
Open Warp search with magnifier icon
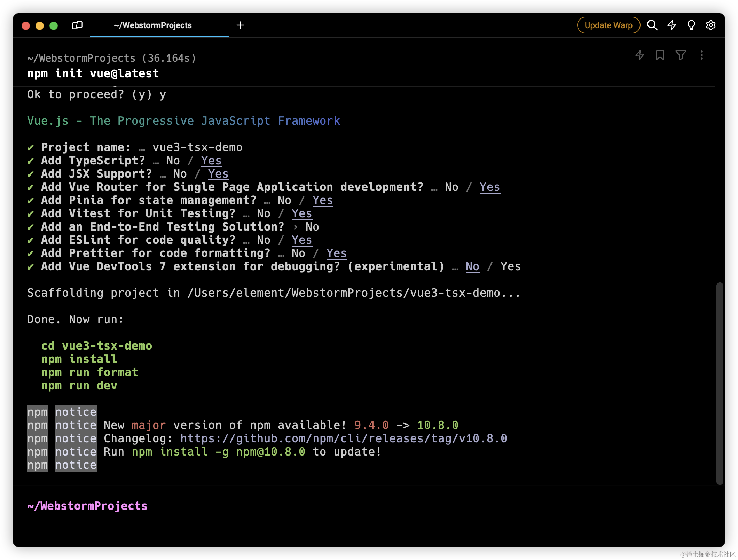[x=652, y=25]
